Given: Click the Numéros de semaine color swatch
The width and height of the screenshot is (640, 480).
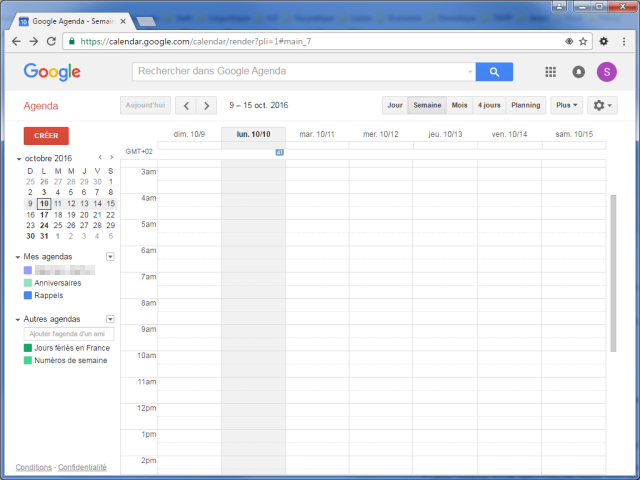Looking at the screenshot, I should [28, 360].
